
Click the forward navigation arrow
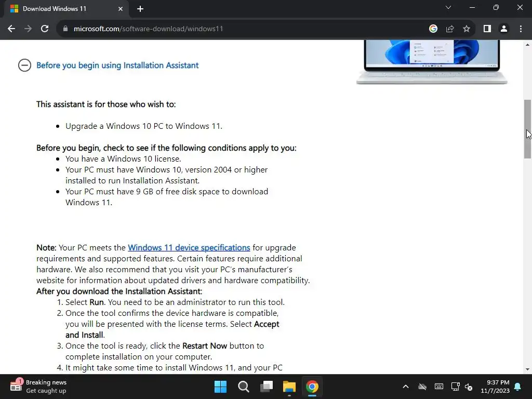click(28, 29)
